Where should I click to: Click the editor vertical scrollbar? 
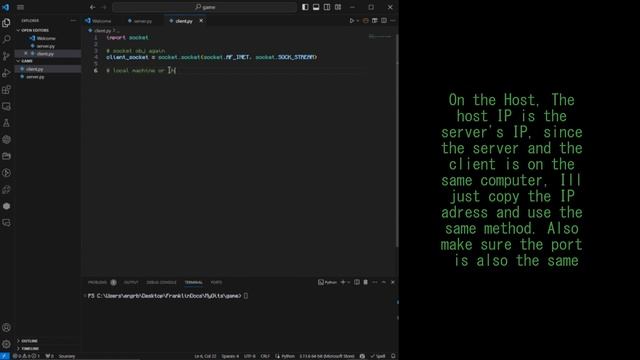(397, 139)
